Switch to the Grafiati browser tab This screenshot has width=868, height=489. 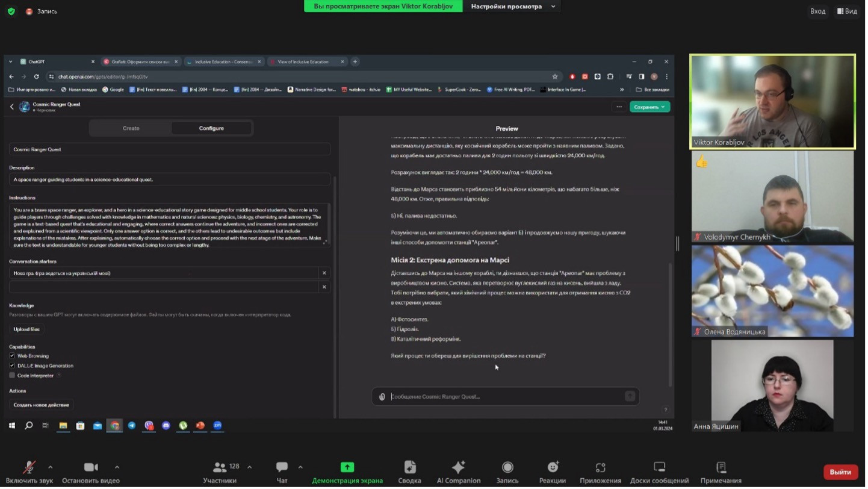[141, 61]
